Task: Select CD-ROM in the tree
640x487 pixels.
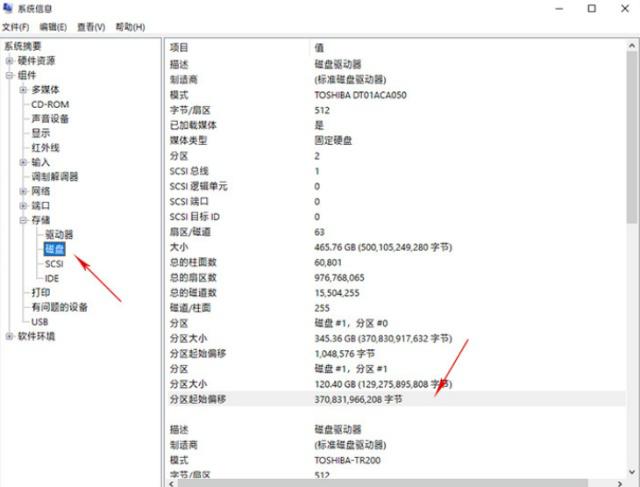Action: [50, 105]
